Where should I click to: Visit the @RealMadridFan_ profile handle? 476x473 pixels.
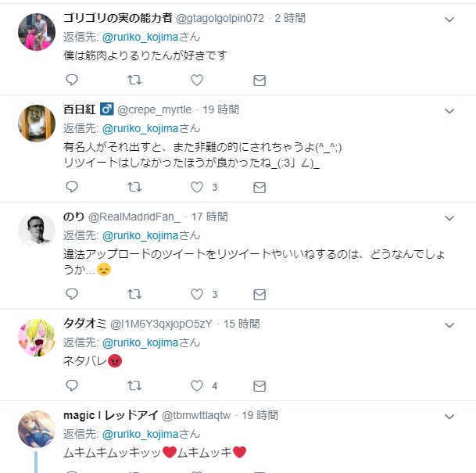[134, 217]
